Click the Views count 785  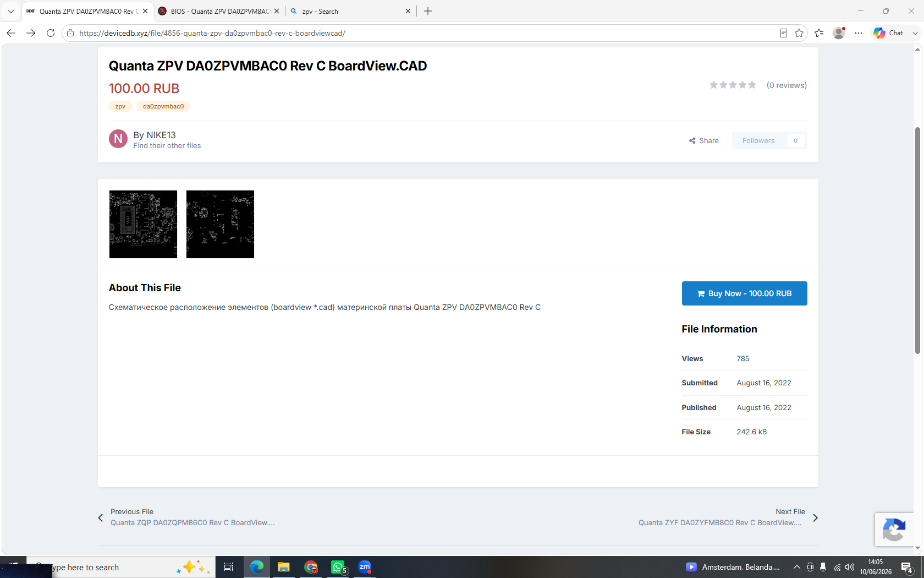point(743,359)
